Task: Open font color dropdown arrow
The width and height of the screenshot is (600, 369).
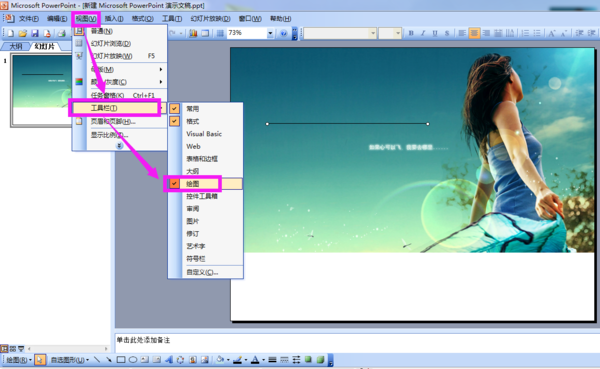Action: pos(263,360)
